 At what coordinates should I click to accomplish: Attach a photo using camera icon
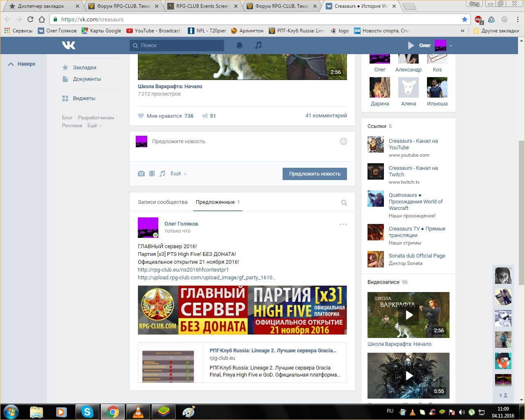tap(141, 173)
